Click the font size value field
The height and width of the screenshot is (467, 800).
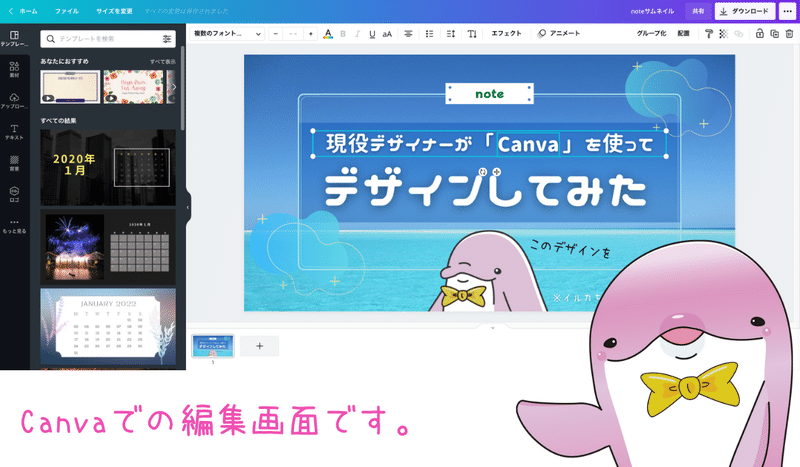[x=293, y=34]
